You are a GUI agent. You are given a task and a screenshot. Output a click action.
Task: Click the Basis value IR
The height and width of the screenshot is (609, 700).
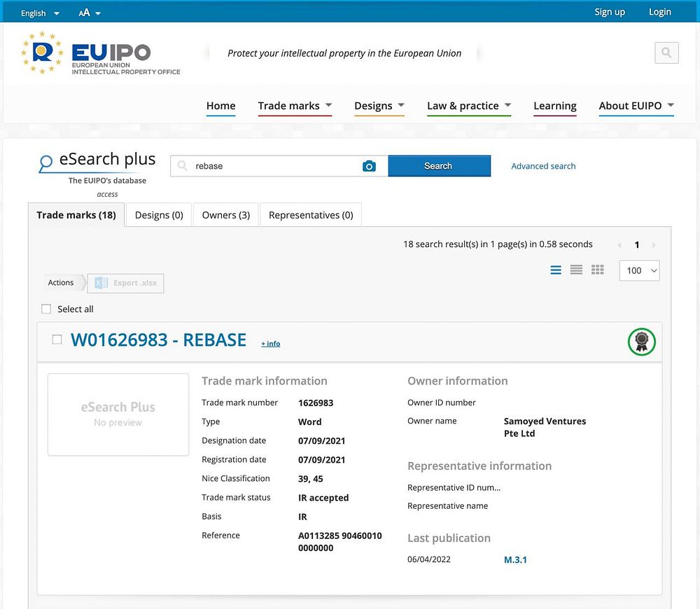coord(302,517)
